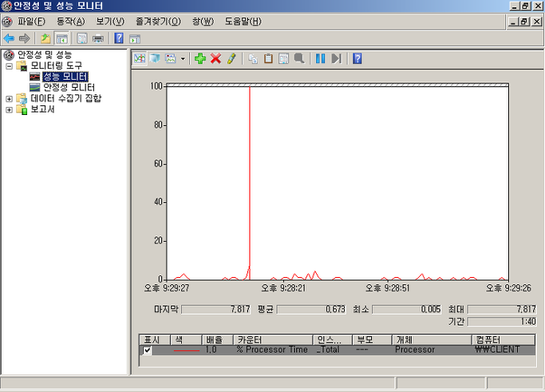545x392 pixels.
Task: Click the _Total instance cell
Action: (x=328, y=350)
